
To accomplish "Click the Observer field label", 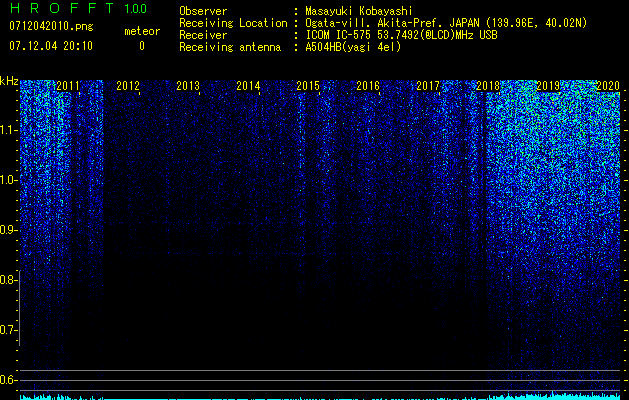I will click(203, 11).
